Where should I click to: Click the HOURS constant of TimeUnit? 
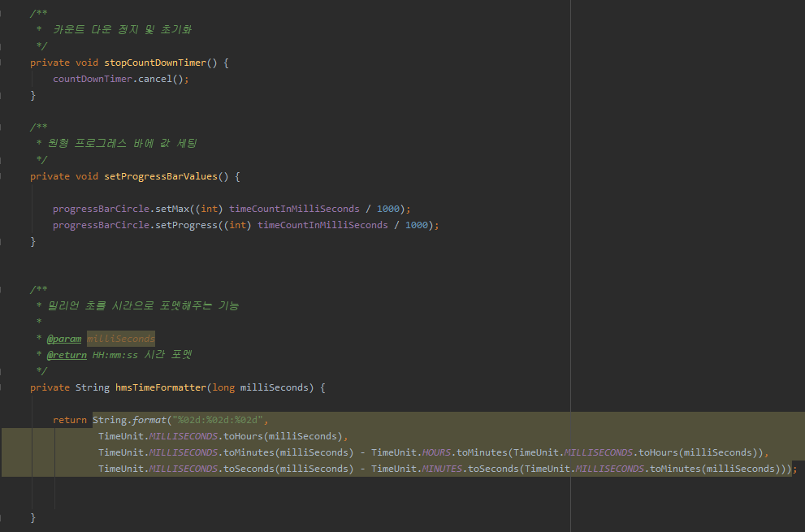436,453
